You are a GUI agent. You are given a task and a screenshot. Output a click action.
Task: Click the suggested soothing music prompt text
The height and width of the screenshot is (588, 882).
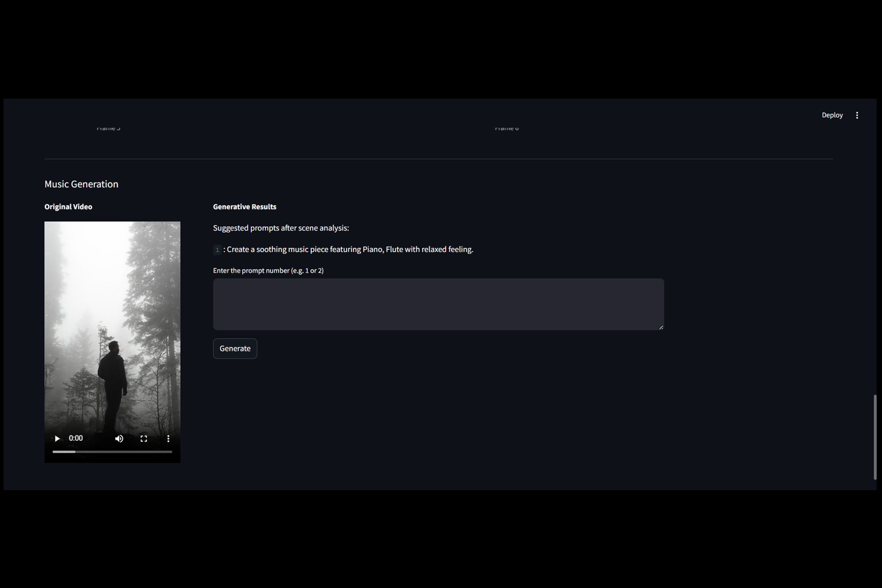[350, 249]
